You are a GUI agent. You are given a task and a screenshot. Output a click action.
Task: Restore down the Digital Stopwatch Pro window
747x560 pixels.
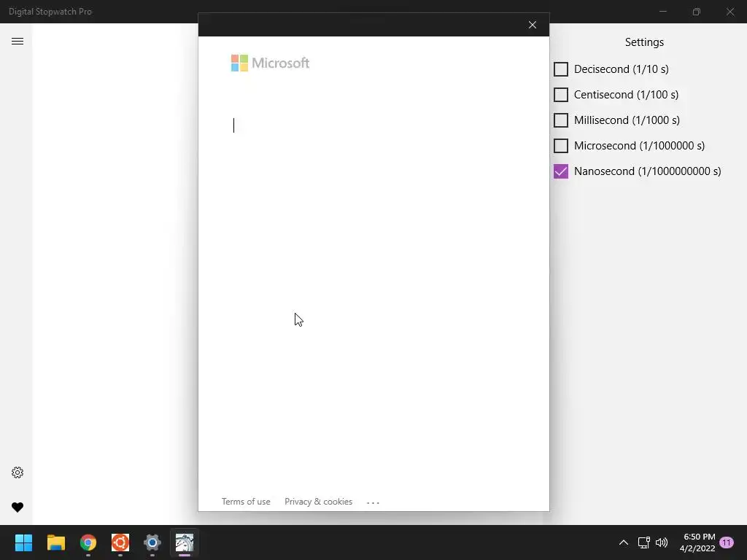pos(697,12)
